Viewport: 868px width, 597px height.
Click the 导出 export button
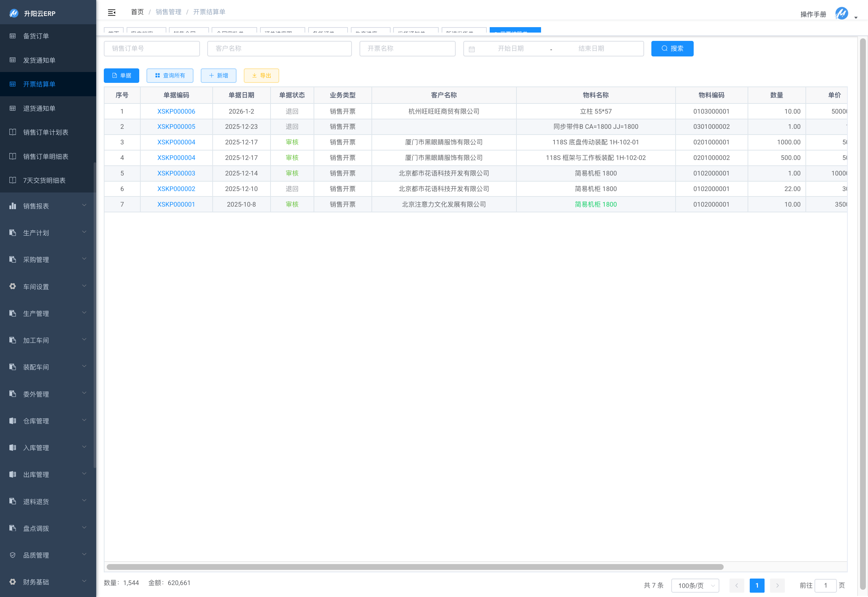pyautogui.click(x=261, y=76)
